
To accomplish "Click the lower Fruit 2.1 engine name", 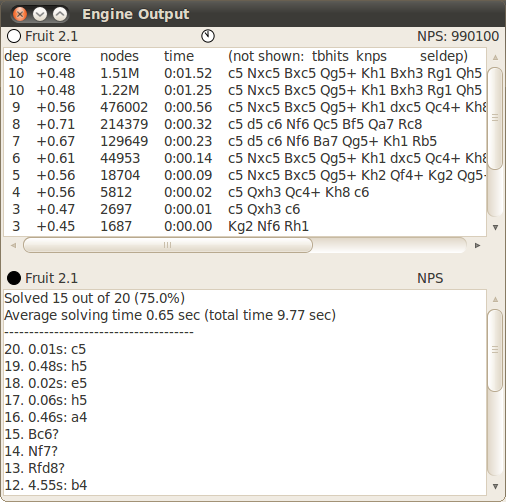I will (x=52, y=278).
